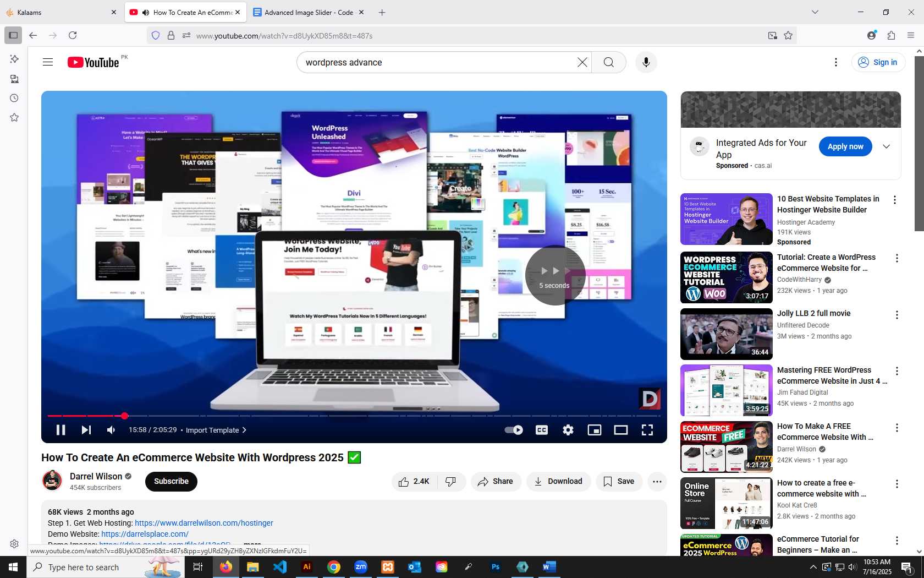Open the list all tabs dropdown
924x578 pixels.
[x=815, y=12]
